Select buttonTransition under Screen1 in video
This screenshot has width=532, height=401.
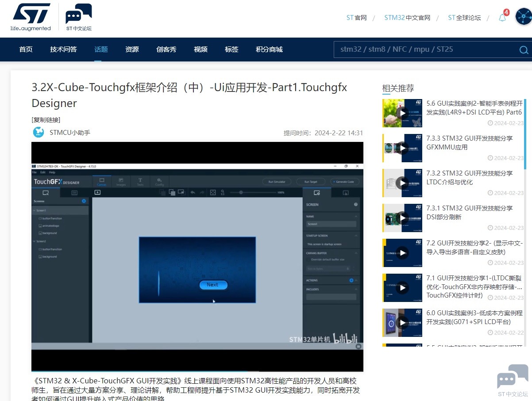click(50, 218)
